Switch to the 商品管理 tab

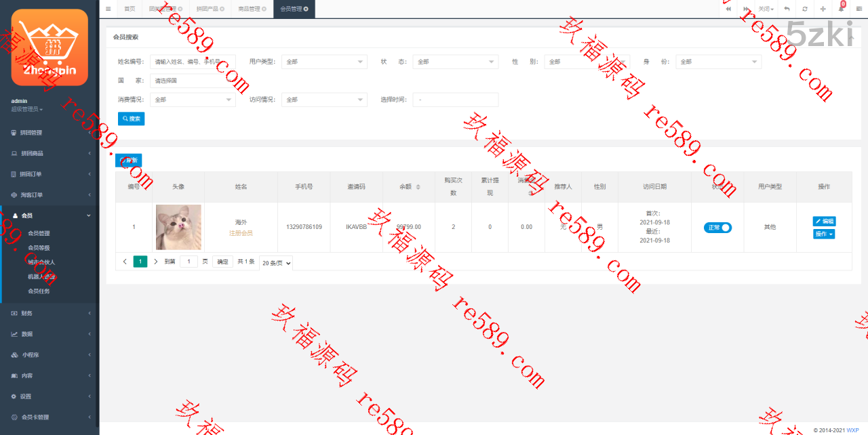249,9
